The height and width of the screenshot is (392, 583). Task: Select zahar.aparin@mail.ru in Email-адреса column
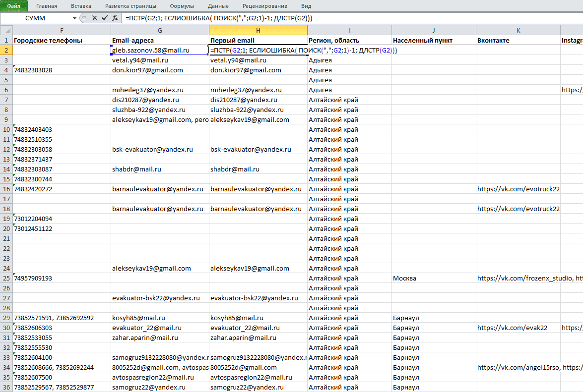point(160,338)
